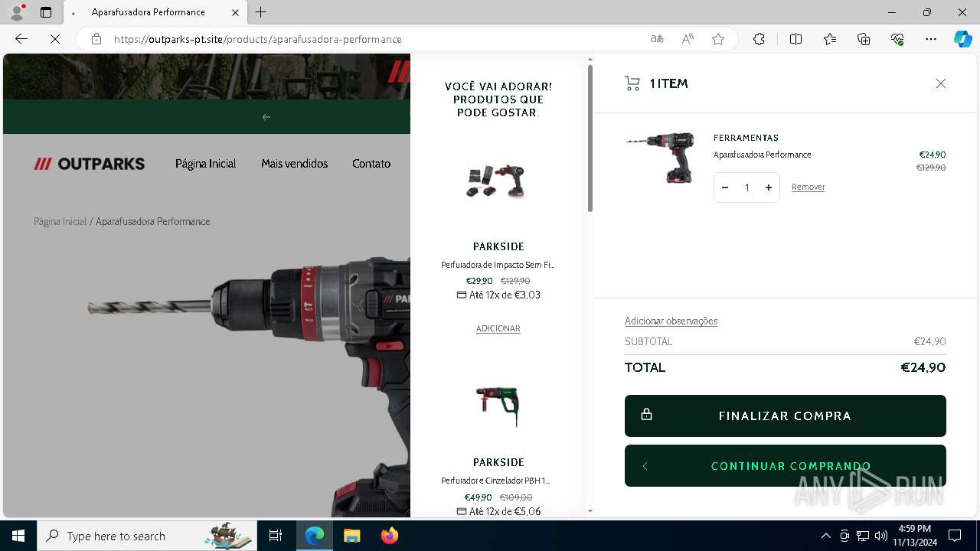Launch Firefox from taskbar
This screenshot has height=551, width=980.
390,536
